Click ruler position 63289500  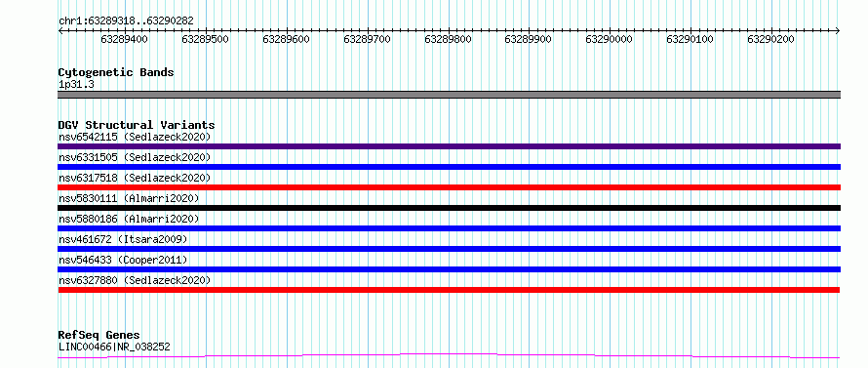tap(205, 39)
